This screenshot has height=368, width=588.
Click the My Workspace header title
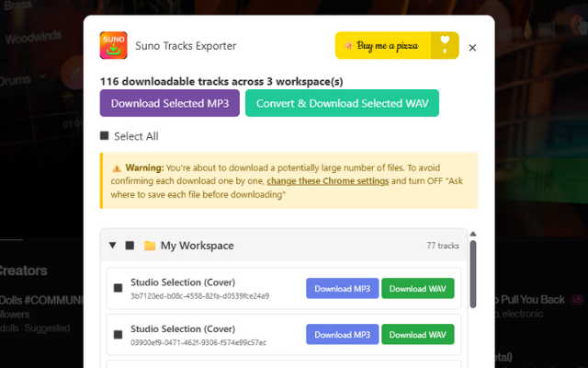[197, 246]
